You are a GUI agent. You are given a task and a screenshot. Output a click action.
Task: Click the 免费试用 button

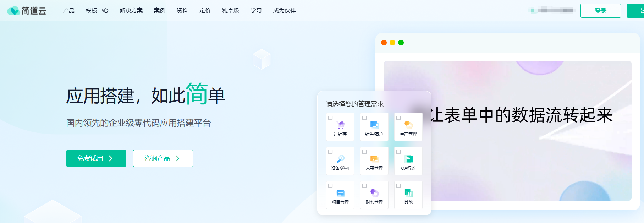(96, 158)
